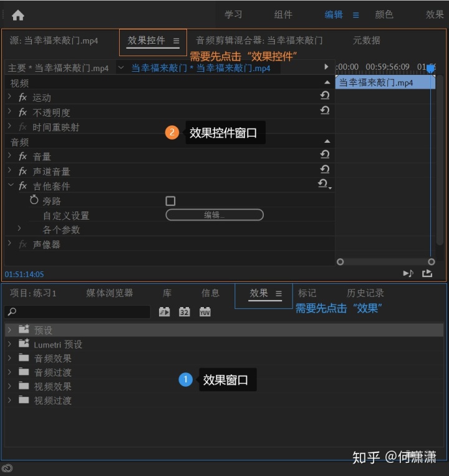Filter by 32-bit color effects icon
This screenshot has height=476, width=449.
click(185, 312)
